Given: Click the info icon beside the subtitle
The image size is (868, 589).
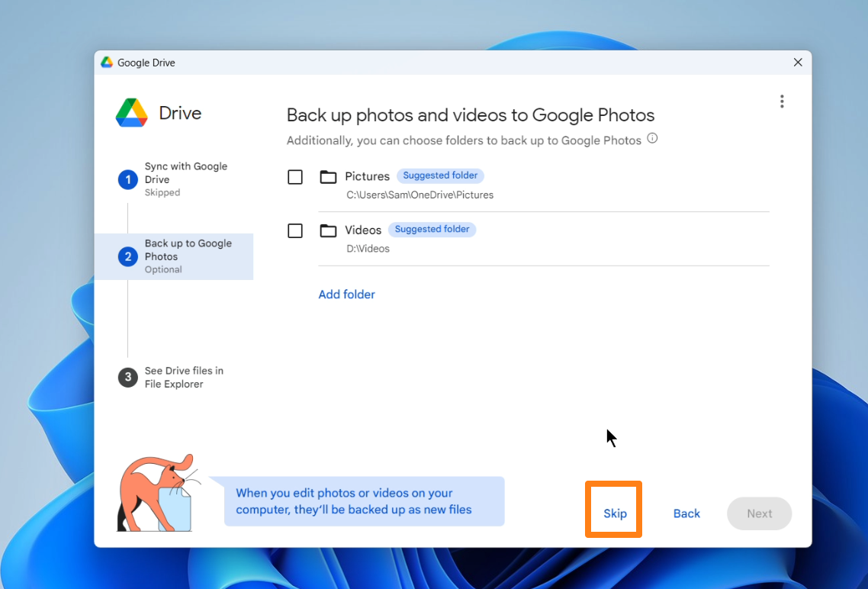Looking at the screenshot, I should tap(652, 139).
